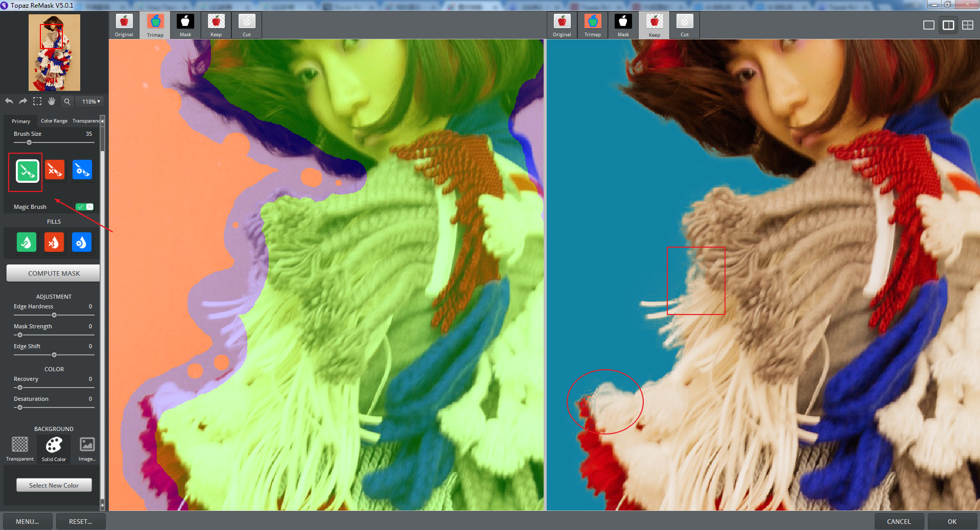980x530 pixels.
Task: Open the 118% zoom level dropdown
Action: pyautogui.click(x=90, y=102)
